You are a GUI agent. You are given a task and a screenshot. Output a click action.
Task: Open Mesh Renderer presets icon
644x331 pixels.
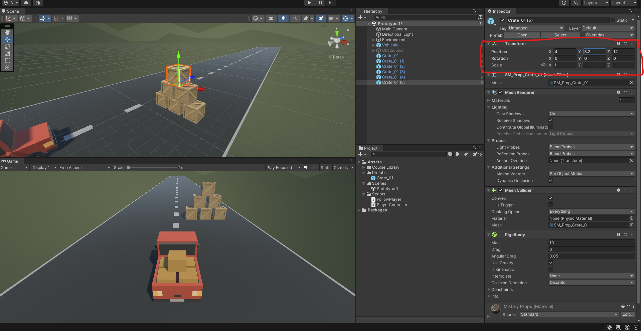pos(625,92)
